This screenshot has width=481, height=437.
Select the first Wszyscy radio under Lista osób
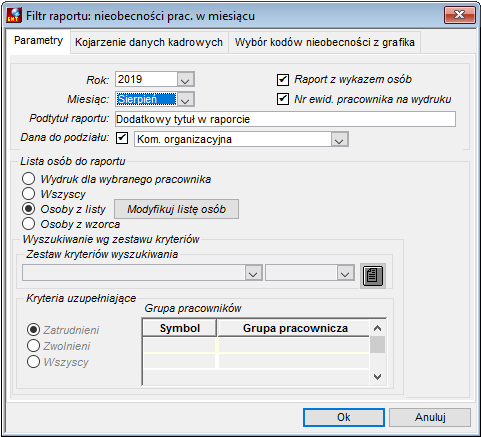(29, 194)
